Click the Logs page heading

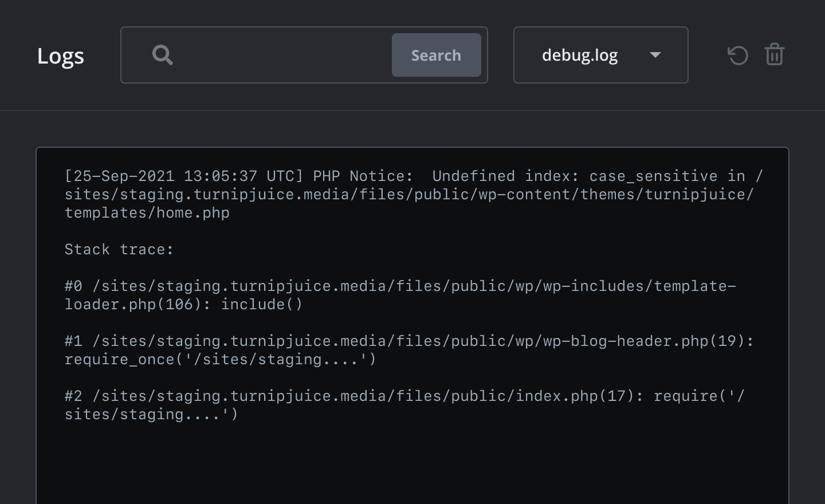(x=61, y=56)
